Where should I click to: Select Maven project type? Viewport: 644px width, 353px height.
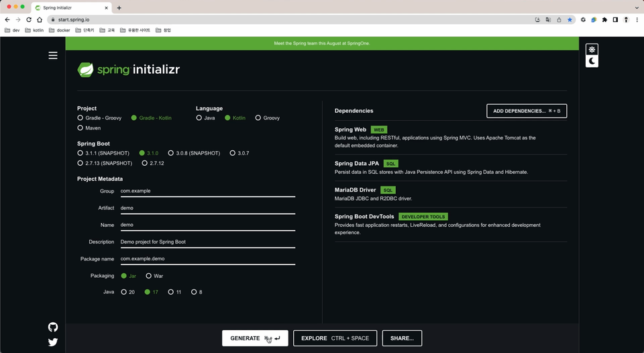pyautogui.click(x=89, y=128)
